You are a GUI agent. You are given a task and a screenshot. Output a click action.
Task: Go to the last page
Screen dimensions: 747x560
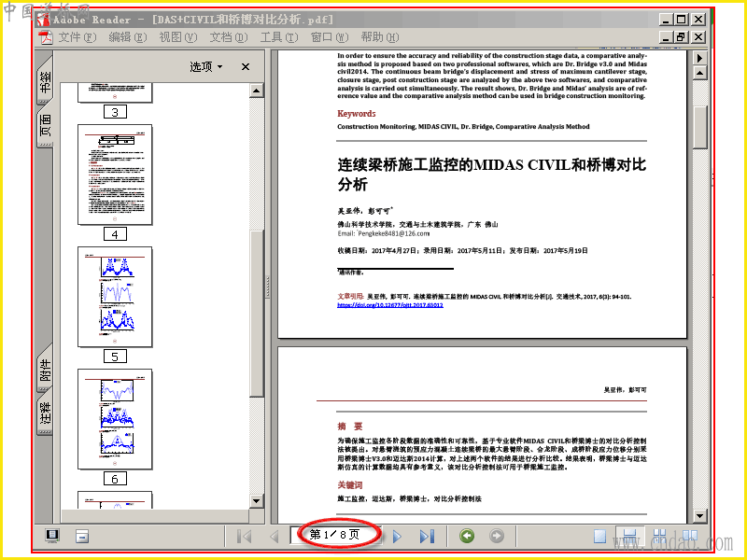coord(427,536)
